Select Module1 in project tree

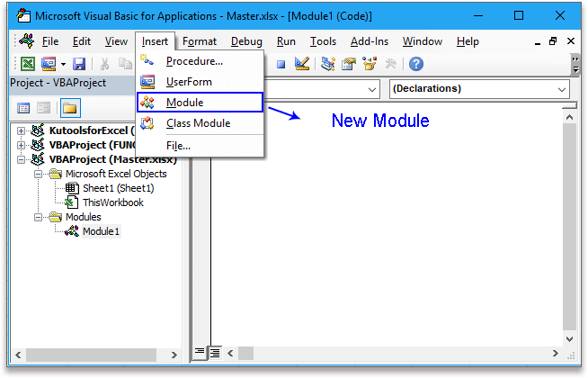(x=102, y=231)
